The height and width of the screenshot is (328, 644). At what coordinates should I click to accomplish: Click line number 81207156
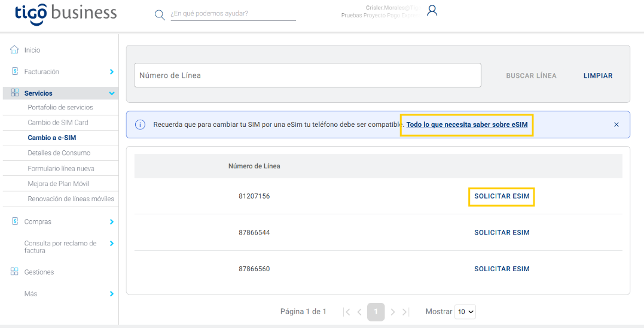coord(254,196)
